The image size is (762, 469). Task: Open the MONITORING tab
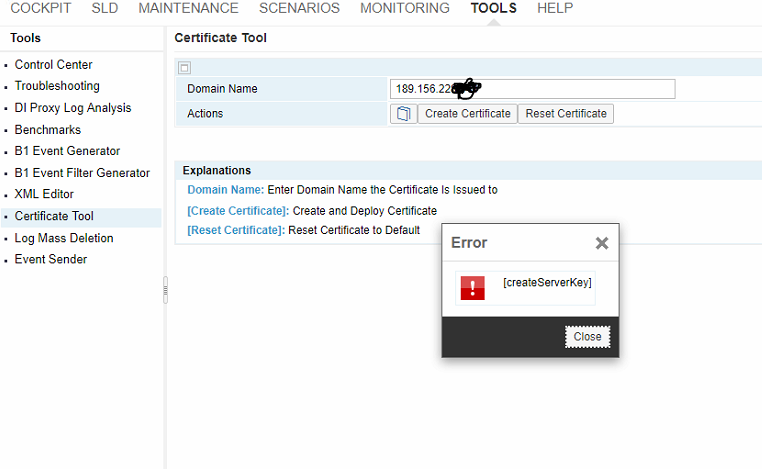[x=405, y=8]
